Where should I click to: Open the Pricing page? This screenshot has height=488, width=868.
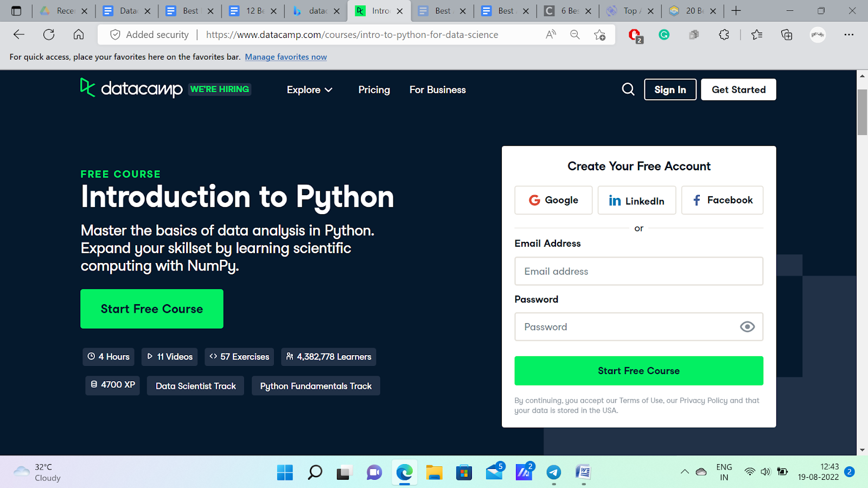[374, 89]
